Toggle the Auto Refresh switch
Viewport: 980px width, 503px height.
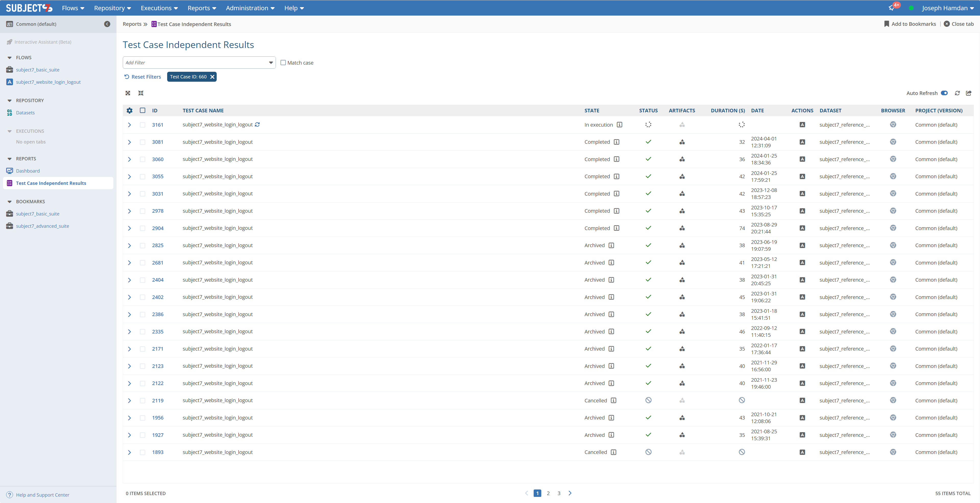click(944, 93)
